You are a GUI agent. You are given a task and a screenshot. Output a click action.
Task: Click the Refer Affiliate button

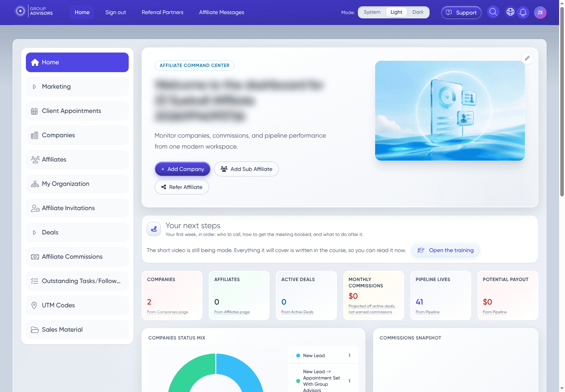[x=182, y=187]
